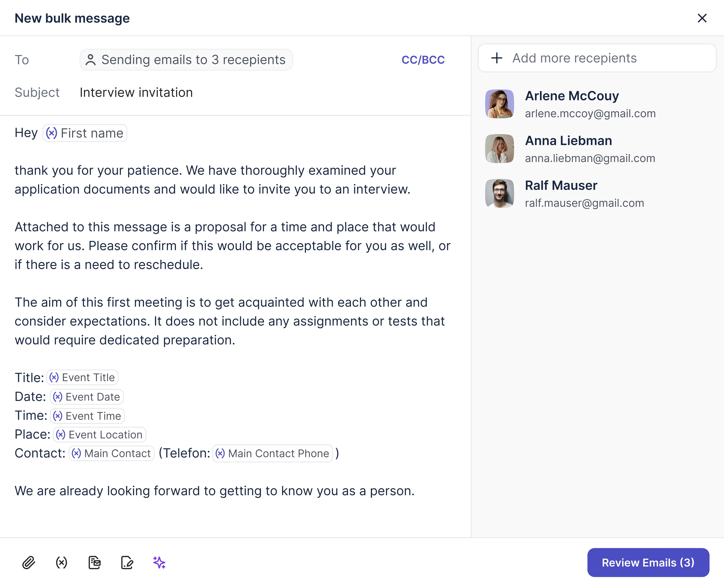The image size is (724, 588).
Task: Click the paperclip attachment icon
Action: pos(29,563)
